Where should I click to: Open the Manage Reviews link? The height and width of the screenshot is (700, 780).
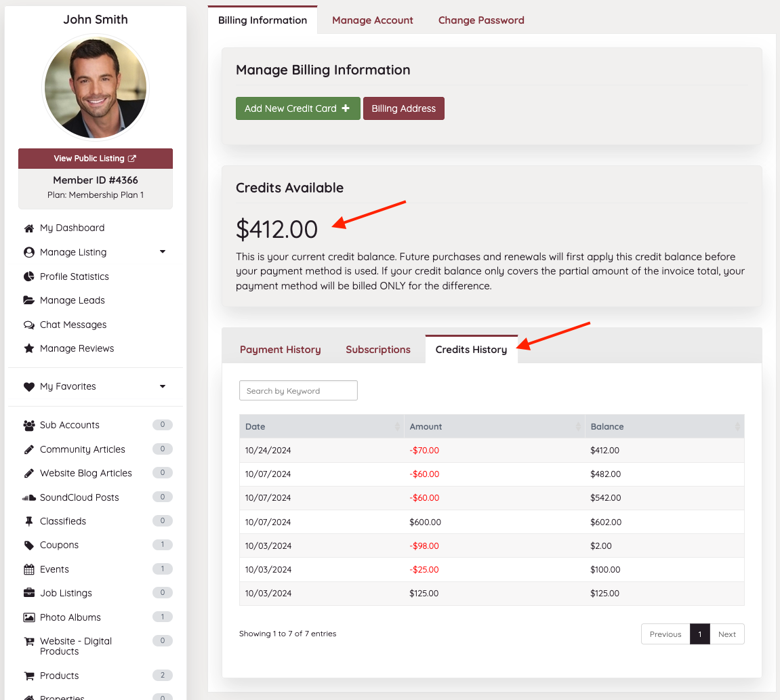77,349
